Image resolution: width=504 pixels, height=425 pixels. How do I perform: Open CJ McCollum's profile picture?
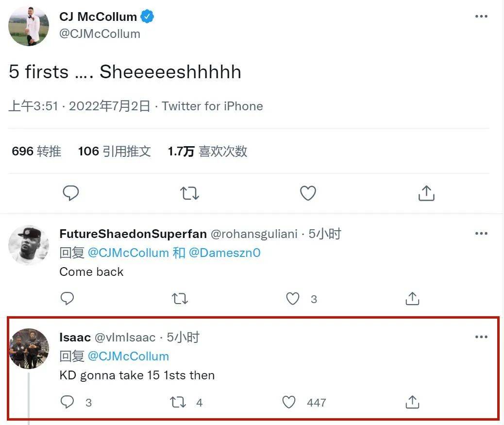[x=29, y=26]
